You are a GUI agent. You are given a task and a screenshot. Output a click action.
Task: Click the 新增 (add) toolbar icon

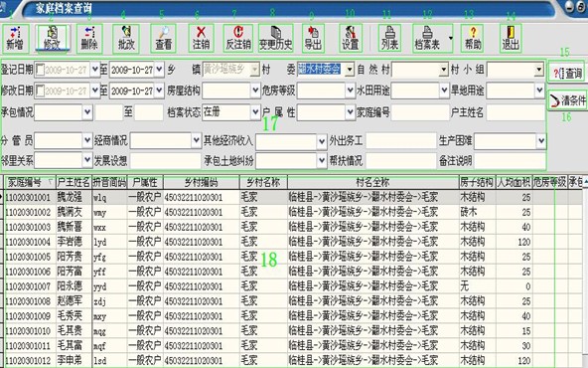click(x=15, y=39)
